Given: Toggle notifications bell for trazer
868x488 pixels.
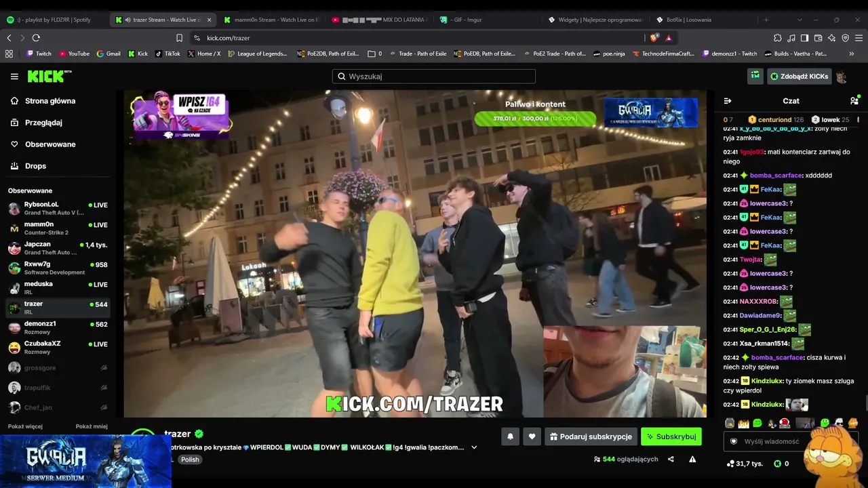Looking at the screenshot, I should click(x=510, y=437).
